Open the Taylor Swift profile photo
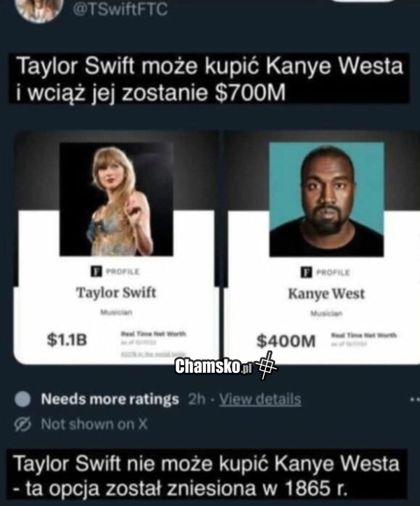Screen dimensions: 420x506 [116, 199]
